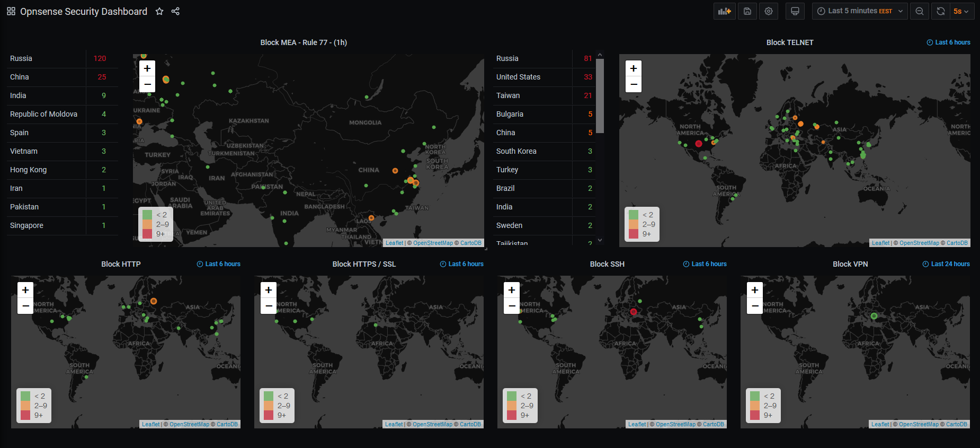Click the Block HTTPS Last 6 hours override

click(x=461, y=264)
